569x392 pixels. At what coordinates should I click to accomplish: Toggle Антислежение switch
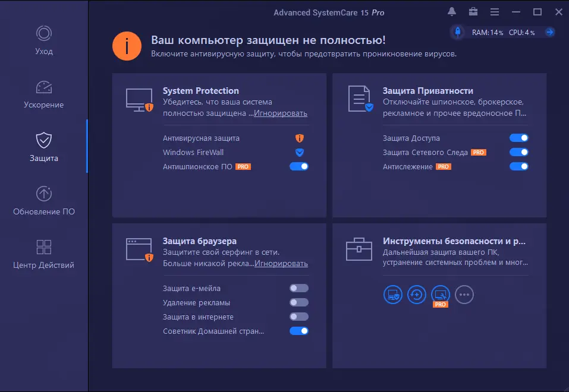519,166
